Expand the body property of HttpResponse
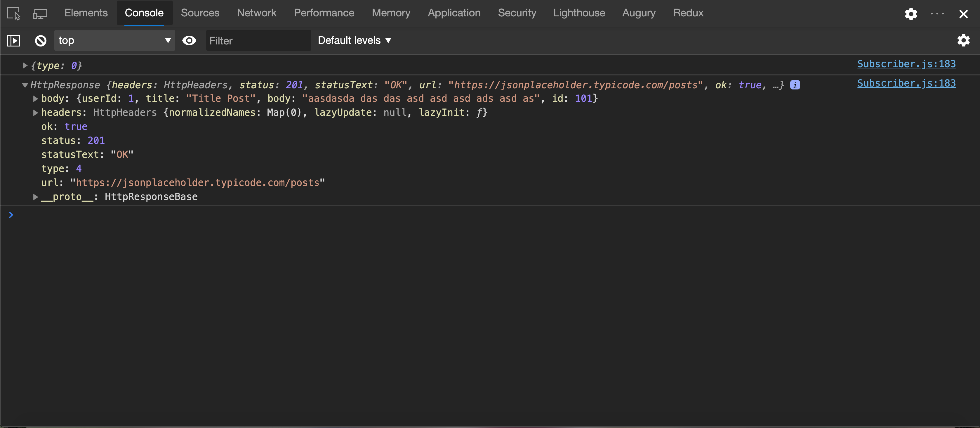Image resolution: width=980 pixels, height=428 pixels. (35, 99)
